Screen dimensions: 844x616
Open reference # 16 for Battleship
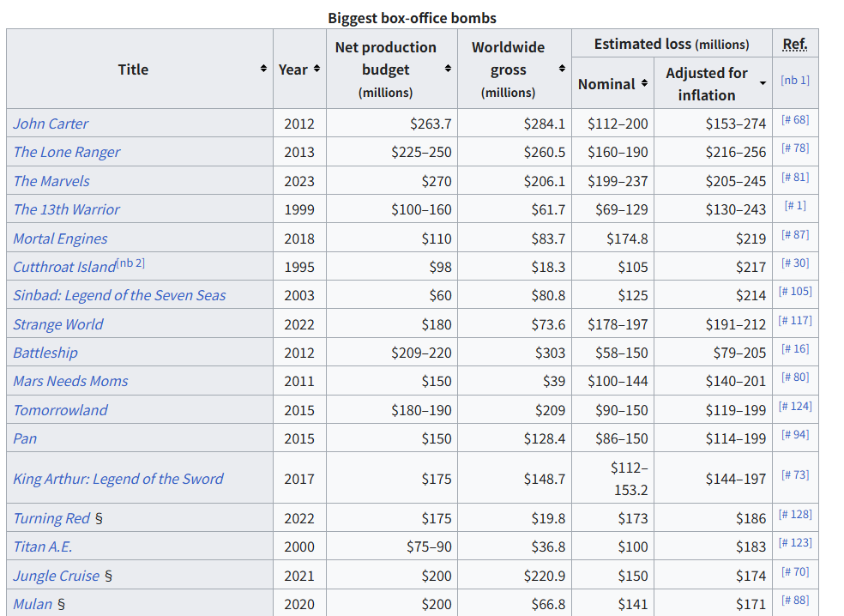point(795,349)
